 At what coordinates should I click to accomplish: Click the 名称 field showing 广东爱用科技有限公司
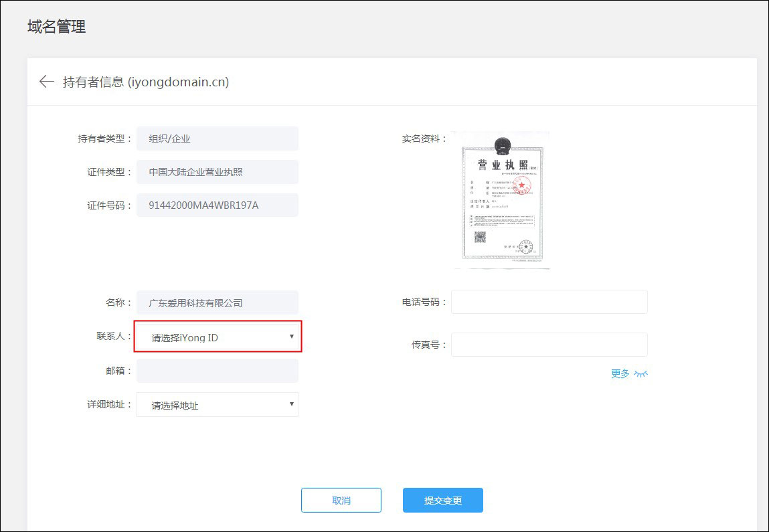tap(217, 302)
